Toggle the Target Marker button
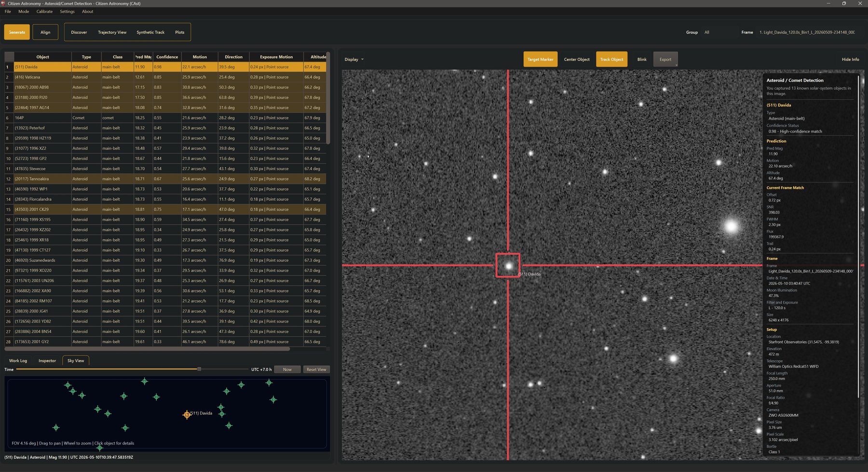The width and height of the screenshot is (868, 472). (x=540, y=59)
